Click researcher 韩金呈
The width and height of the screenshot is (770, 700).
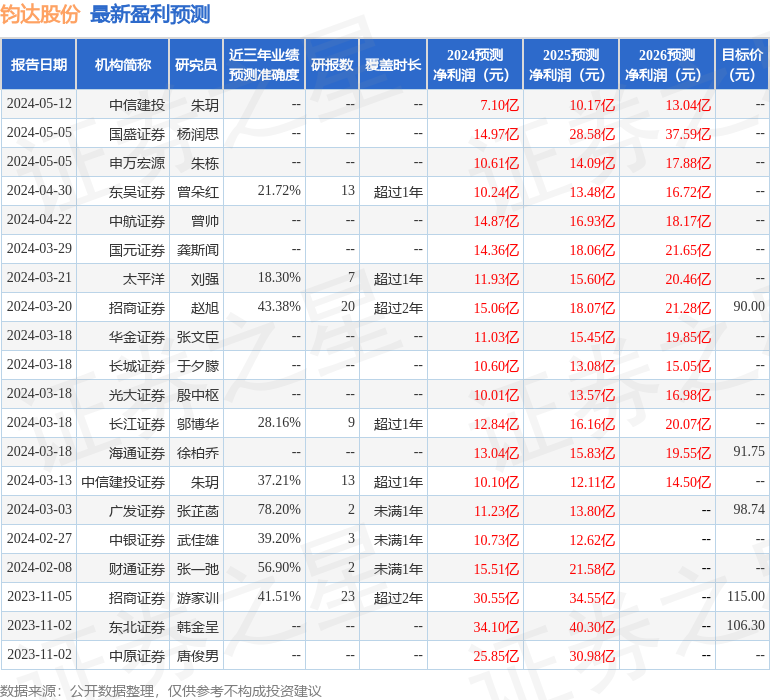198,626
